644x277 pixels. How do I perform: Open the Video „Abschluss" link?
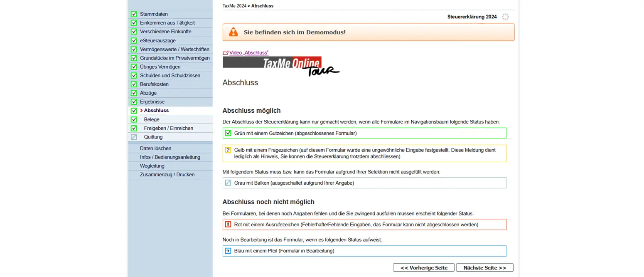[x=248, y=53]
